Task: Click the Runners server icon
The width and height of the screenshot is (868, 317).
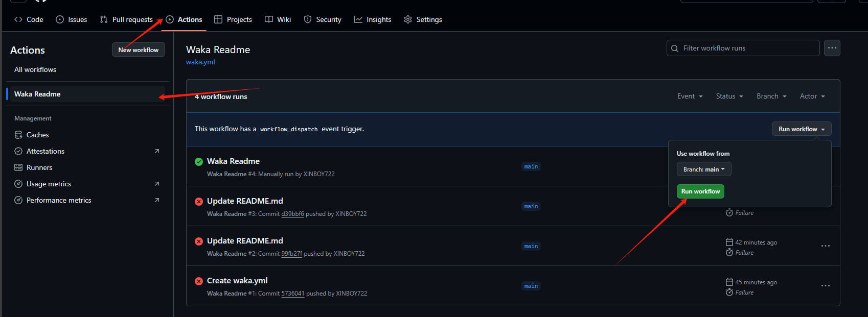Action: click(x=18, y=167)
